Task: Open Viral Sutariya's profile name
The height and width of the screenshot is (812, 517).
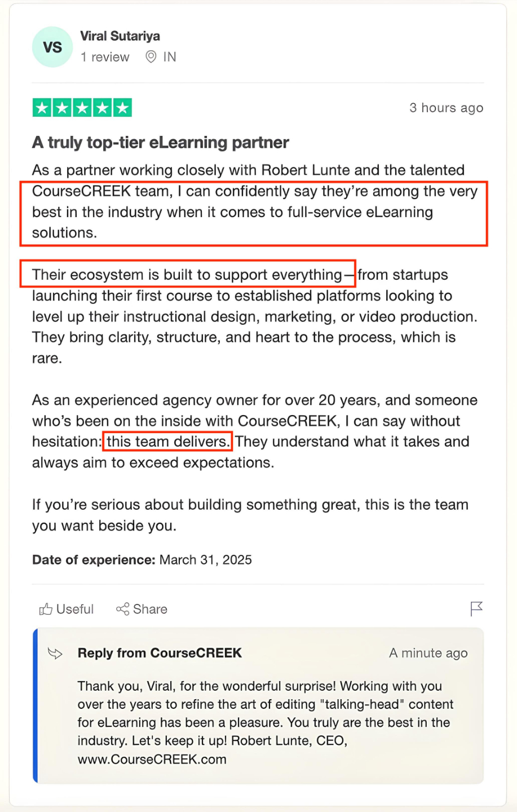Action: [120, 36]
